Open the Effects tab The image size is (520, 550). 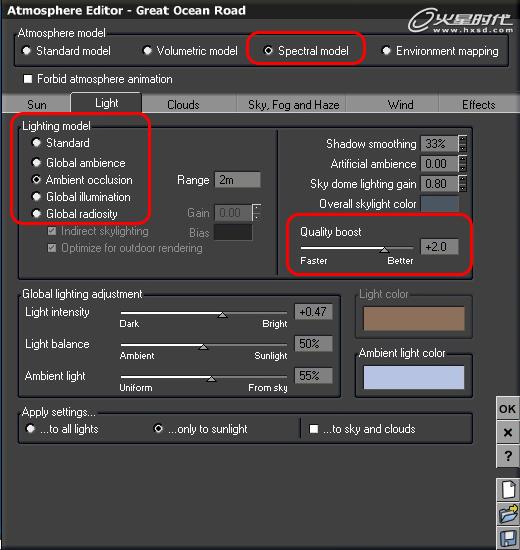click(x=479, y=105)
